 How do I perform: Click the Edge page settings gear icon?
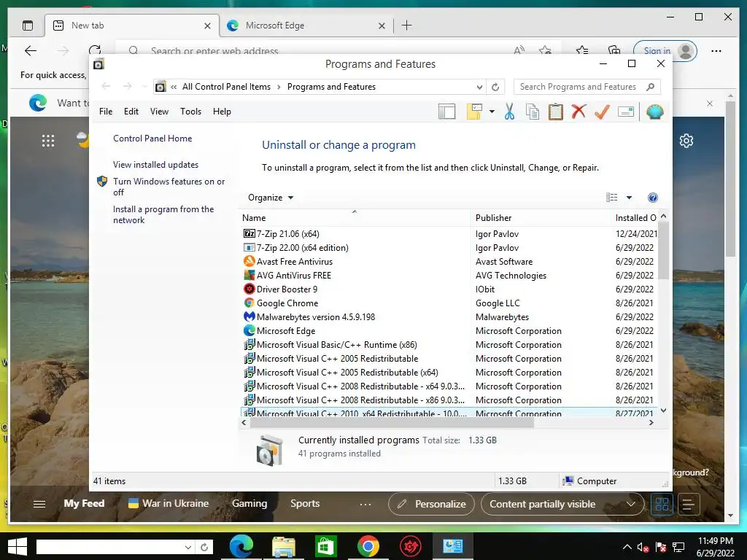coord(686,141)
